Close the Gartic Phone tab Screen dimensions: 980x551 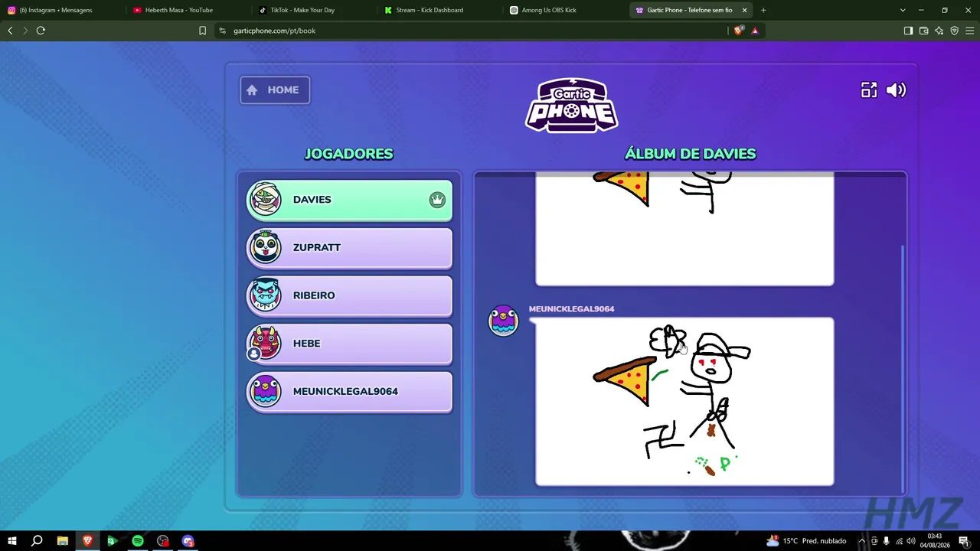(x=744, y=10)
